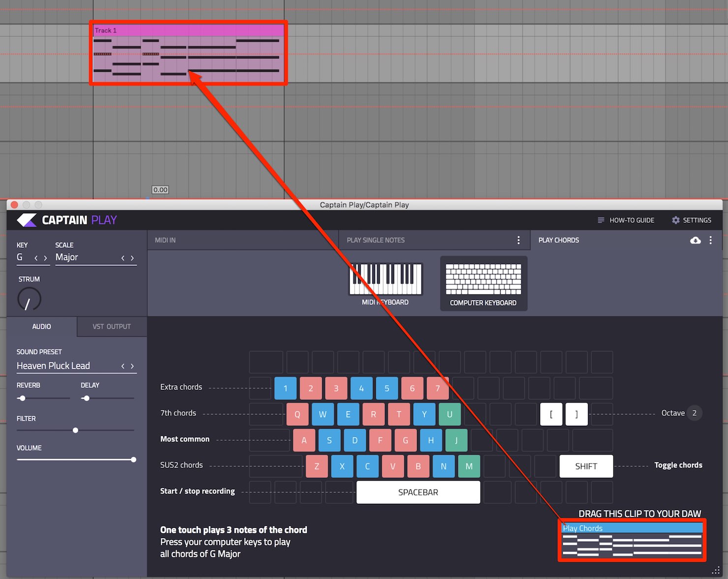This screenshot has width=728, height=579.
Task: Click the extra chord key 3
Action: pyautogui.click(x=336, y=388)
